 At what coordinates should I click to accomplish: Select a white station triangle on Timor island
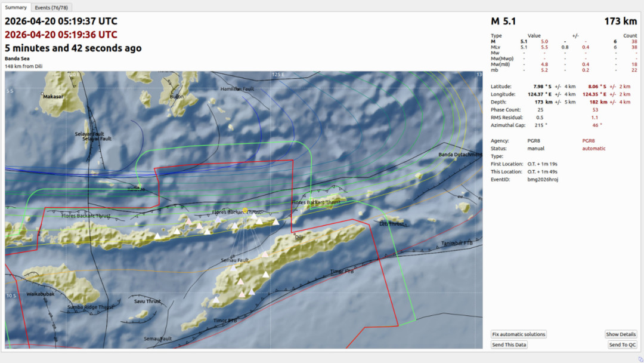pyautogui.click(x=265, y=275)
